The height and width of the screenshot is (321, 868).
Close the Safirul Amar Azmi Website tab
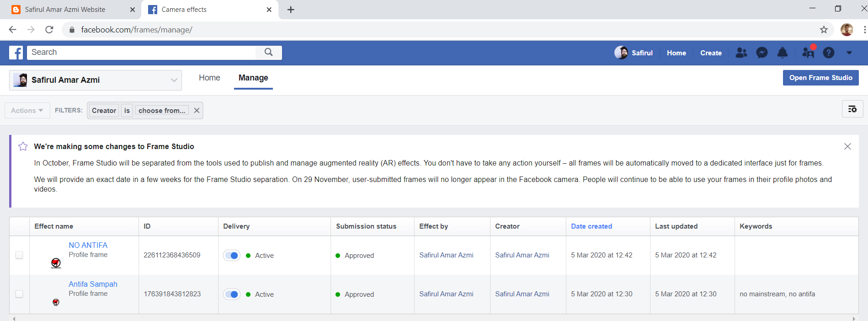132,10
